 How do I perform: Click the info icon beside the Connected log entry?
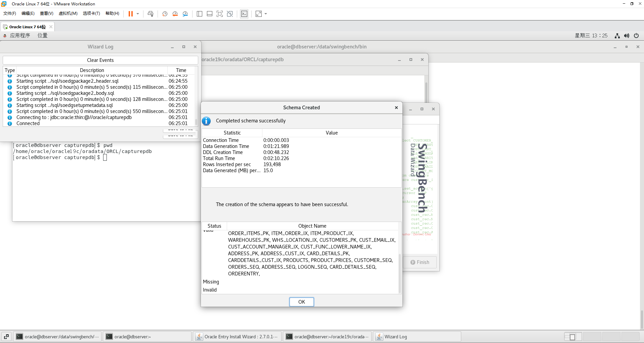tap(10, 123)
